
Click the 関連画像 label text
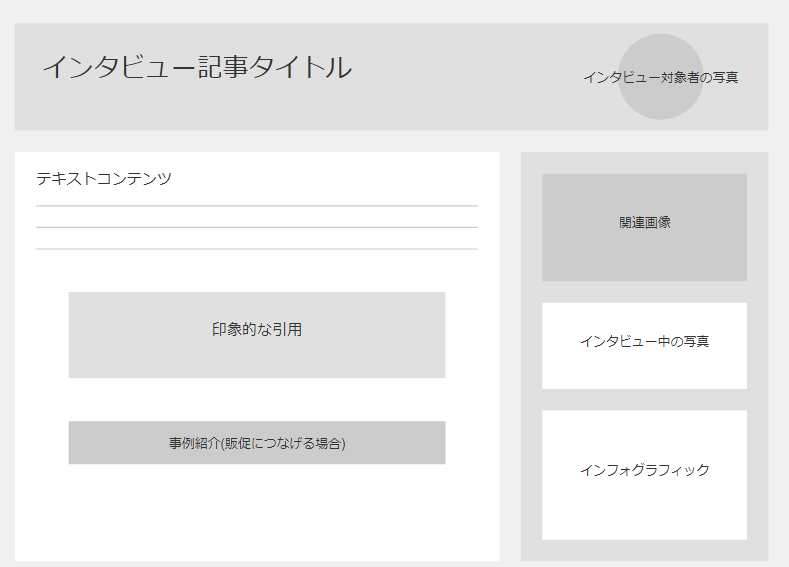(x=644, y=222)
